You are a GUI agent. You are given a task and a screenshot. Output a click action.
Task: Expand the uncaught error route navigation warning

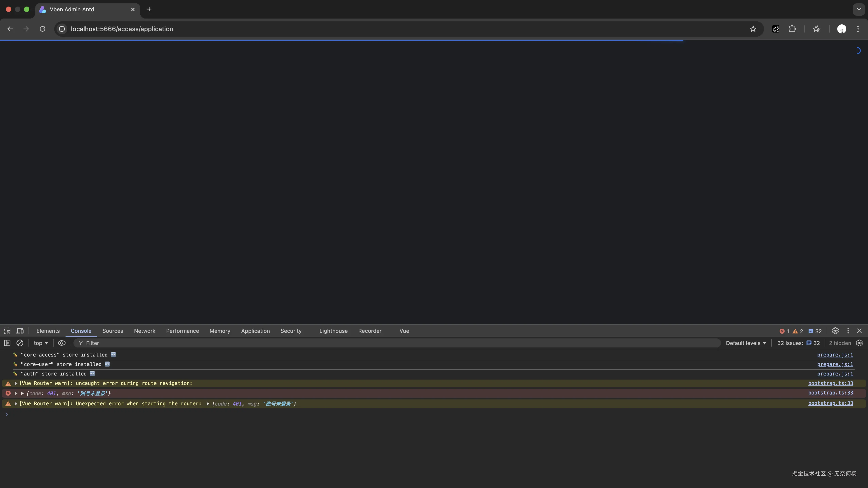pos(16,383)
